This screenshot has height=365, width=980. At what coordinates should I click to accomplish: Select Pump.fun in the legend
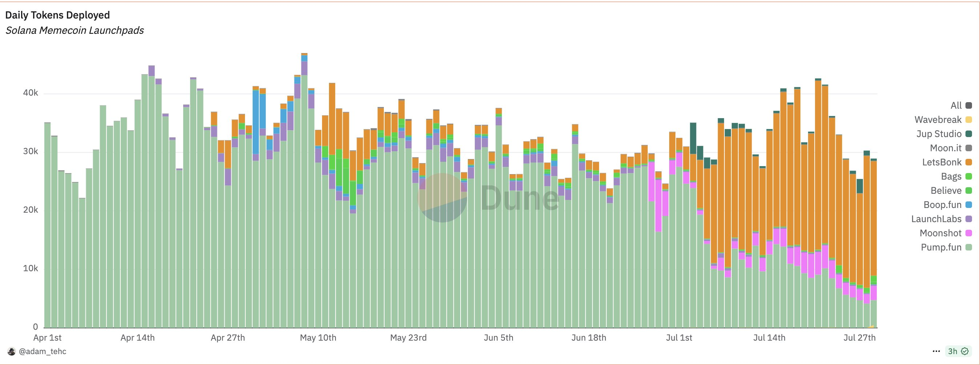[x=946, y=247]
